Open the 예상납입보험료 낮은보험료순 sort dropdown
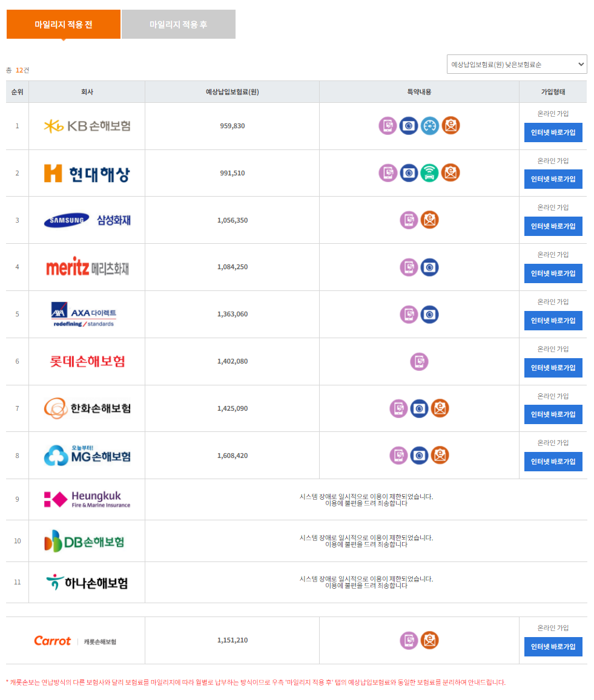Screen dimensions: 594x700 [516, 64]
